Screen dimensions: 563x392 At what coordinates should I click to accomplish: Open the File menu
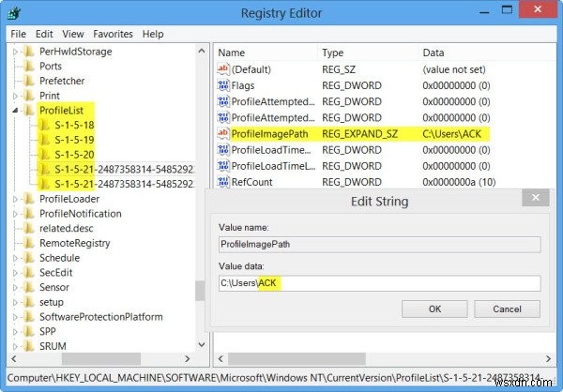(19, 34)
